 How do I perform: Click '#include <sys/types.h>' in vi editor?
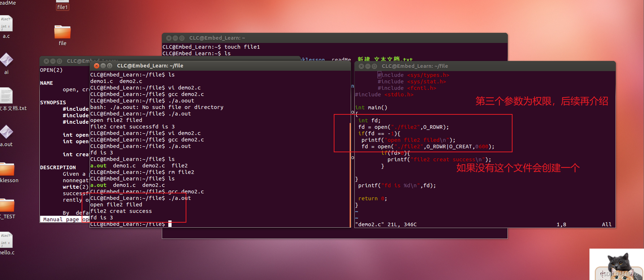(413, 75)
